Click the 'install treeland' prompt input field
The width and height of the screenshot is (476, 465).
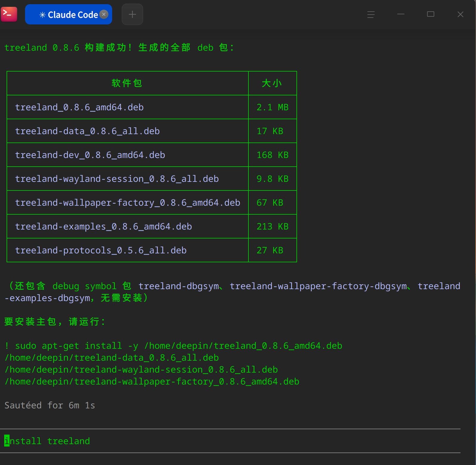point(230,441)
